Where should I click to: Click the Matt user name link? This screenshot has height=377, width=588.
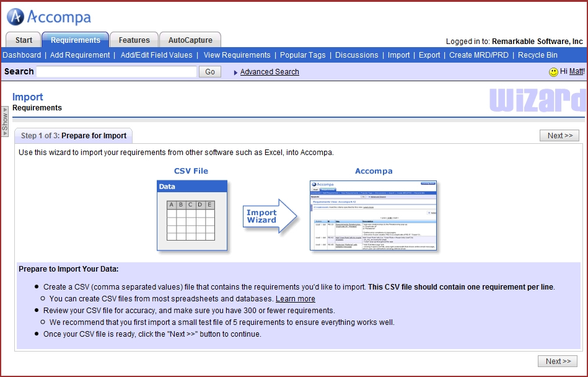pos(576,72)
